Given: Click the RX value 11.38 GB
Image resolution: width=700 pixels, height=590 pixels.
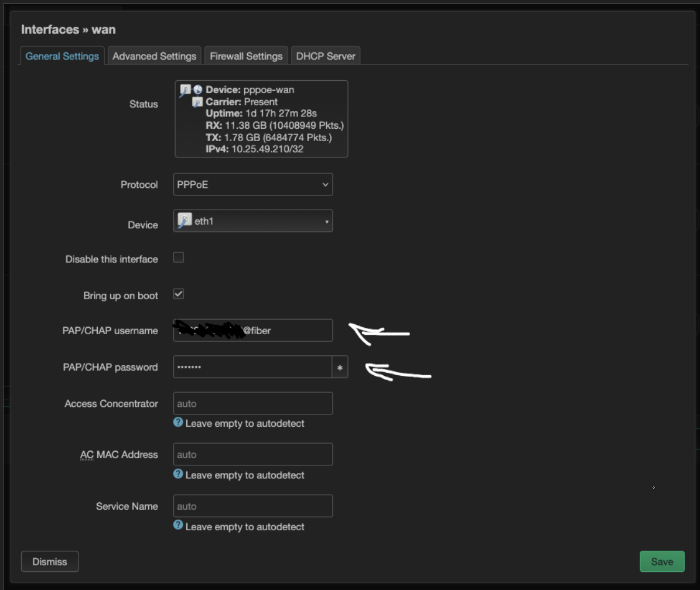Looking at the screenshot, I should pos(245,125).
